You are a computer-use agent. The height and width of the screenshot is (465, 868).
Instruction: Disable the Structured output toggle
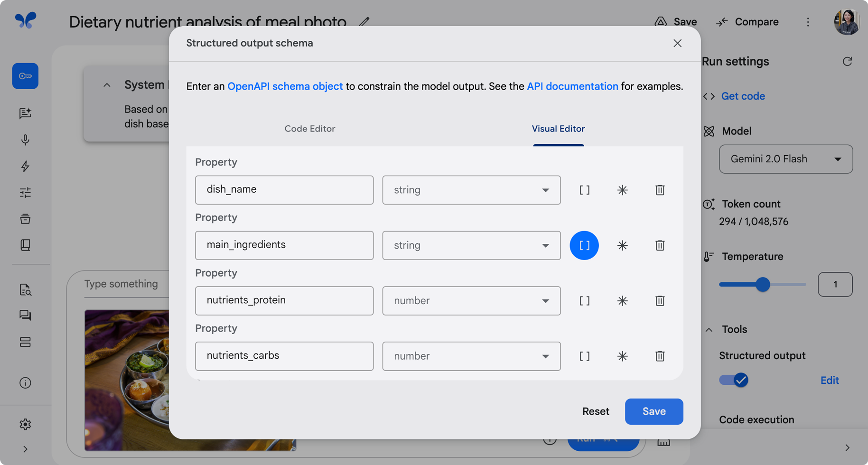733,380
